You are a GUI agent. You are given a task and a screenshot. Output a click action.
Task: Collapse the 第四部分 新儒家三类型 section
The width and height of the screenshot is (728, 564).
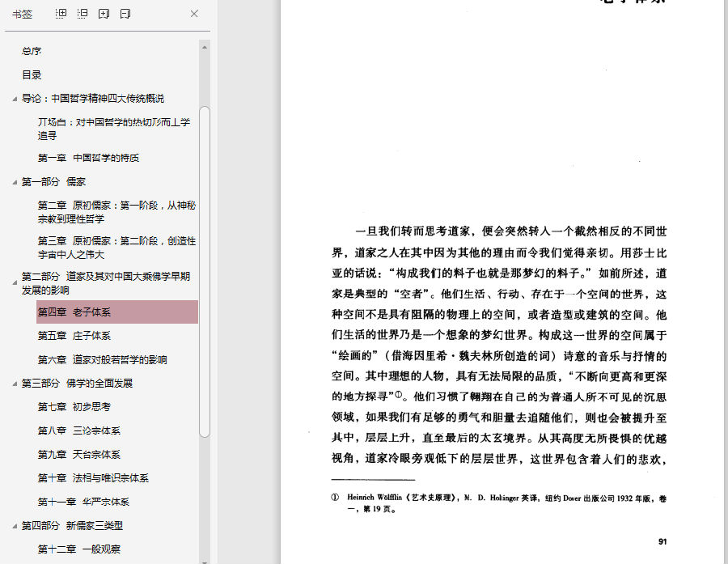[x=15, y=526]
